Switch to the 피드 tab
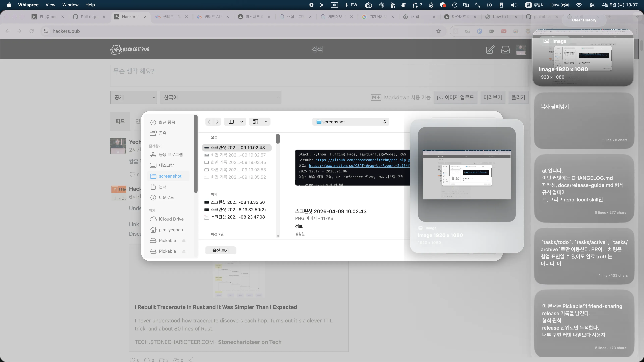This screenshot has width=644, height=362. coord(120,121)
